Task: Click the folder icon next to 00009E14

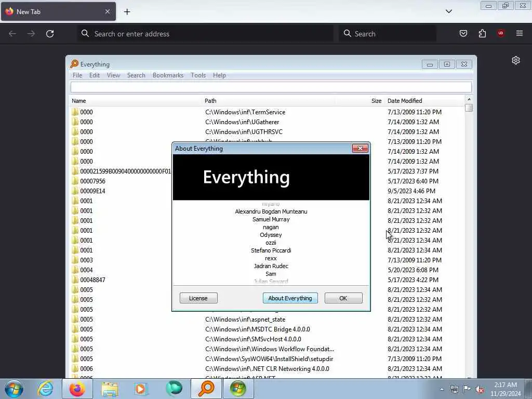Action: [x=75, y=191]
